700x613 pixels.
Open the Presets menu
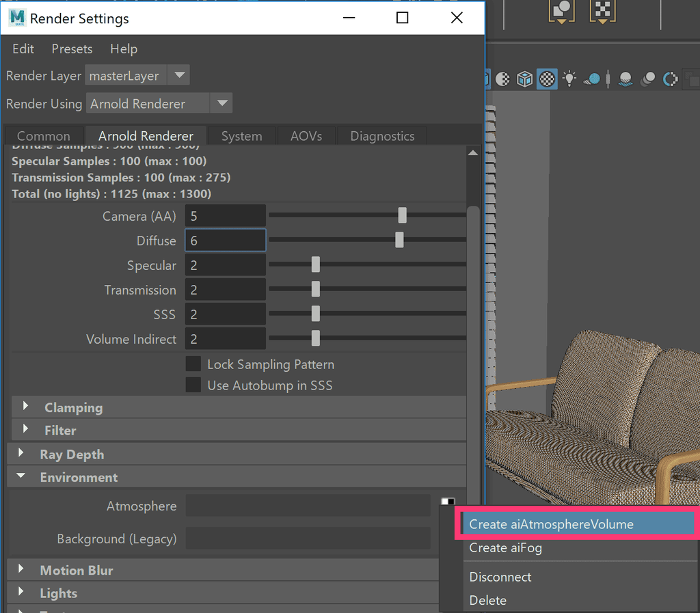coord(72,49)
